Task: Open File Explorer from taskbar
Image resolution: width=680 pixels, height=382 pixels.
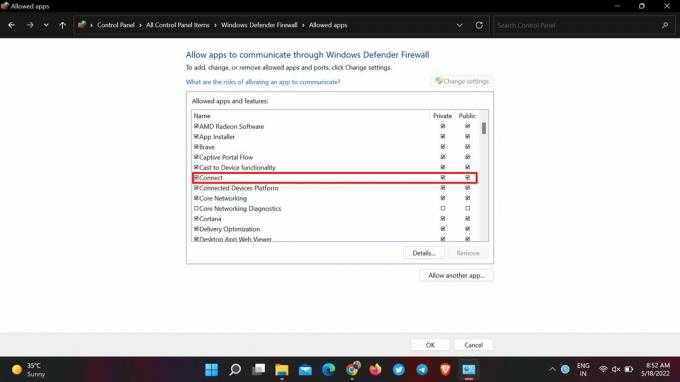Action: pyautogui.click(x=282, y=369)
